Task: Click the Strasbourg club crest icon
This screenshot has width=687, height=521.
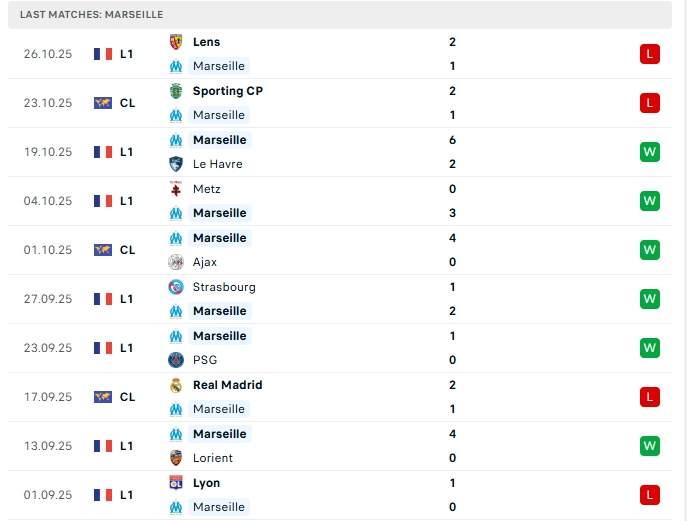Action: [x=177, y=287]
